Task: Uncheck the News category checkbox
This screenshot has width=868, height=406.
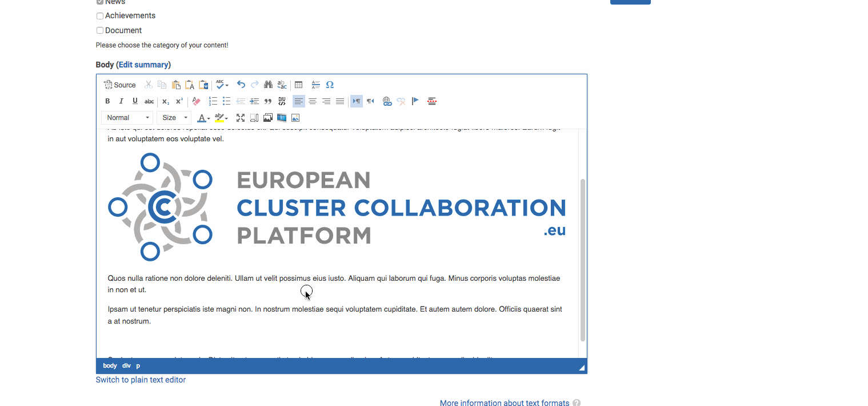Action: (100, 2)
